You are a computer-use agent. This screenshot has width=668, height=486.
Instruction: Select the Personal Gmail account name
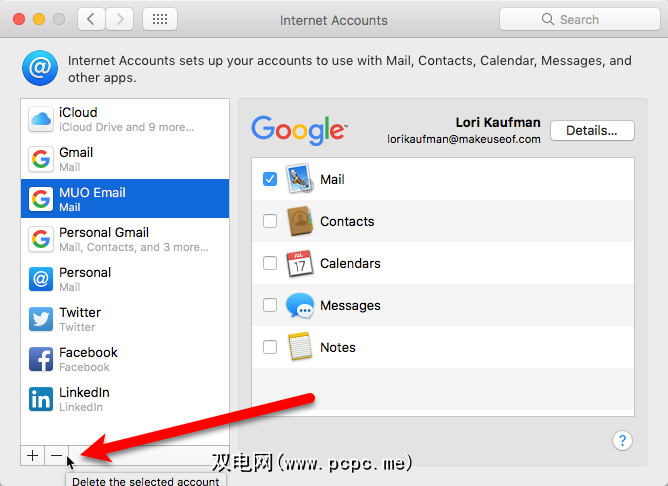[x=104, y=233]
